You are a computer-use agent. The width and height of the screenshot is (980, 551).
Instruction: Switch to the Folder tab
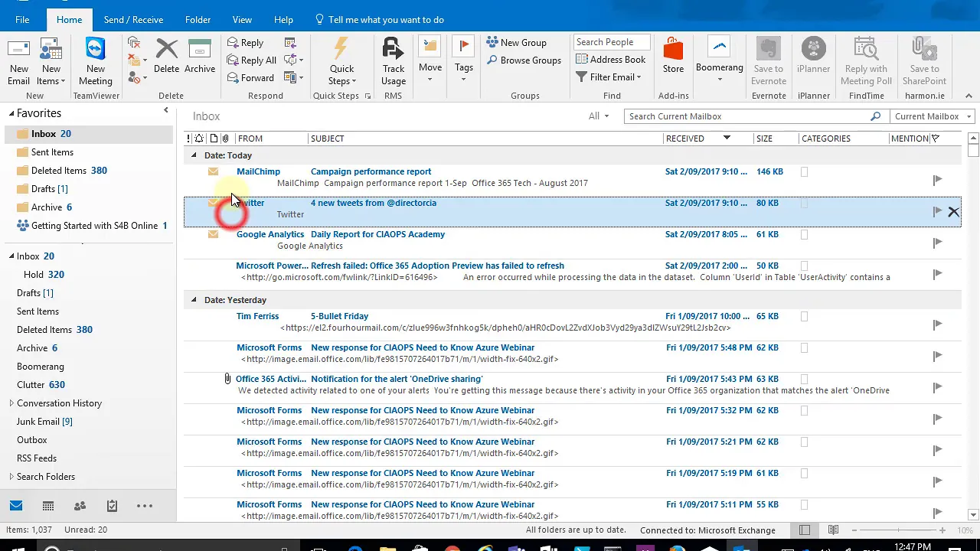[x=198, y=19]
